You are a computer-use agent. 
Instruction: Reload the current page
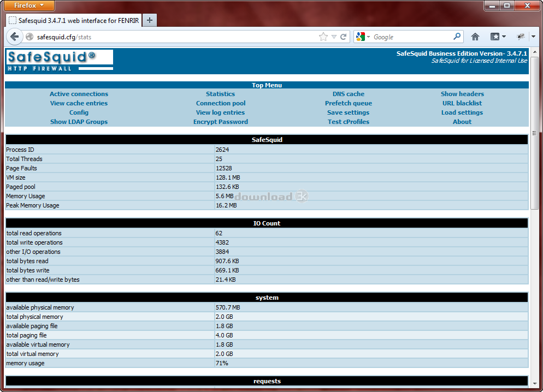(343, 37)
